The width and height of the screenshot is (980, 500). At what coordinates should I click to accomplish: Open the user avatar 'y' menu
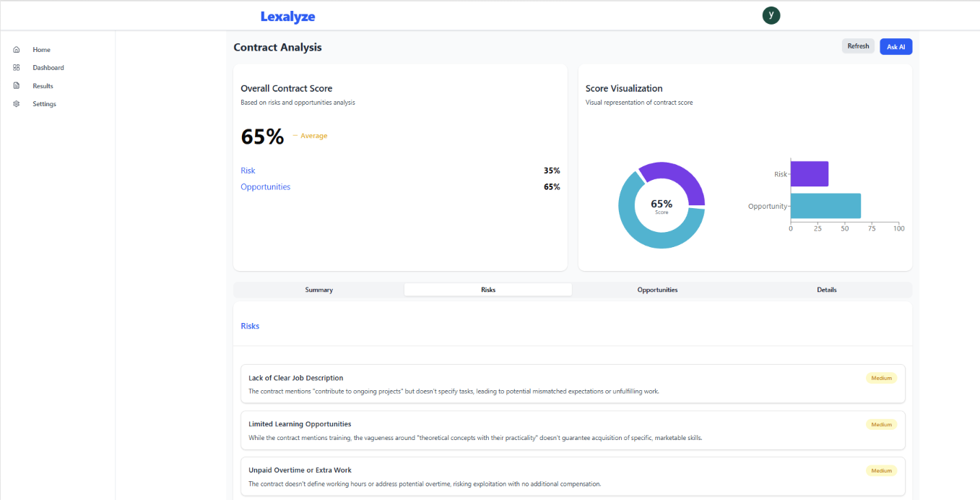click(771, 15)
